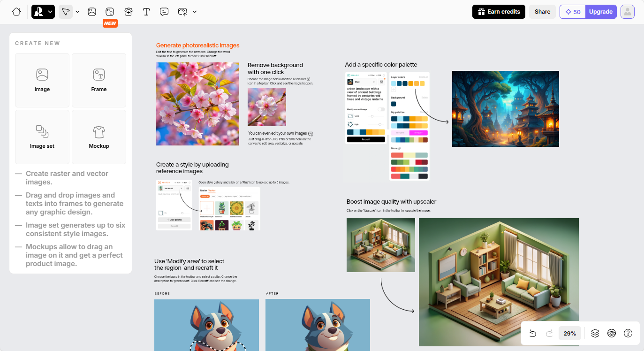The height and width of the screenshot is (351, 644).
Task: Open the comment tool in toolbar
Action: tap(164, 12)
